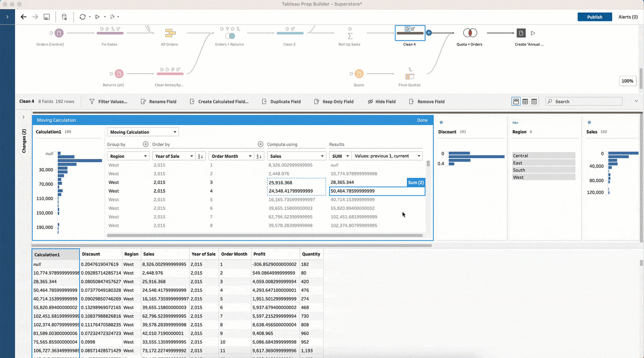The width and height of the screenshot is (644, 358).
Task: Select the Roll Up Sales aggregate step
Action: pyautogui.click(x=350, y=35)
